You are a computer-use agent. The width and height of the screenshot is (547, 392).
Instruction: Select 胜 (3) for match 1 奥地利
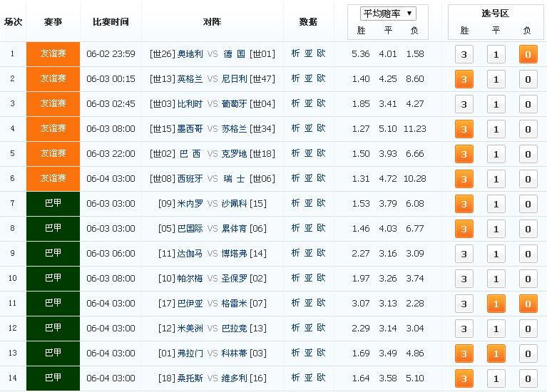[464, 54]
